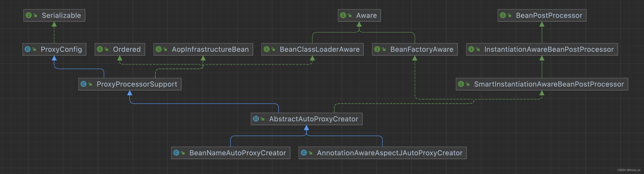Click the interface icon of BeanPostProcessor
Viewport: 644px width, 174px height.
(503, 15)
